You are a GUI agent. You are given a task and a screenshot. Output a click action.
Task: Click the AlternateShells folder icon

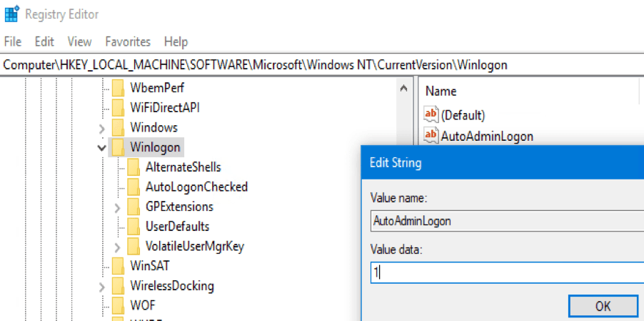pos(133,167)
